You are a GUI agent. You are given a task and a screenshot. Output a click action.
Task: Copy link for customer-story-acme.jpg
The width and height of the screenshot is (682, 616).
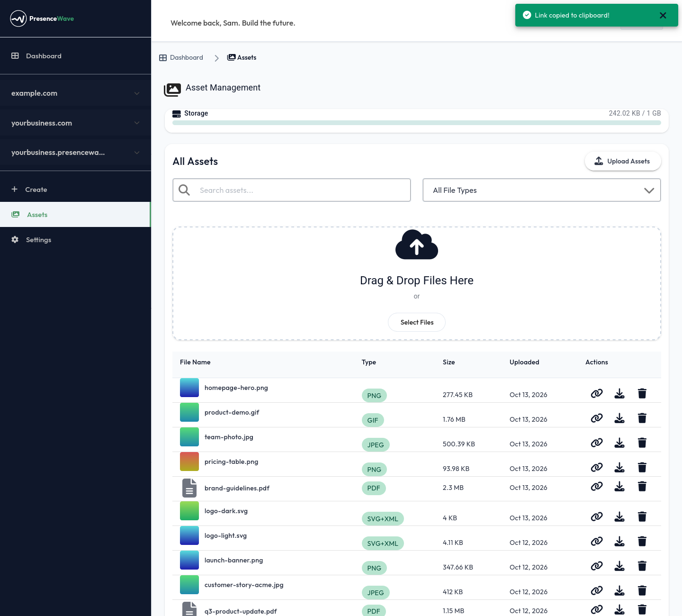597,590
